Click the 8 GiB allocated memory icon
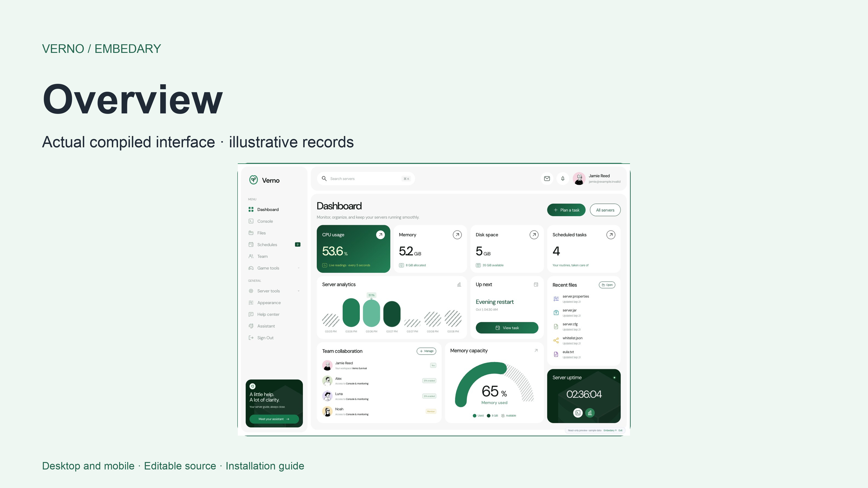The image size is (868, 488). tap(401, 265)
